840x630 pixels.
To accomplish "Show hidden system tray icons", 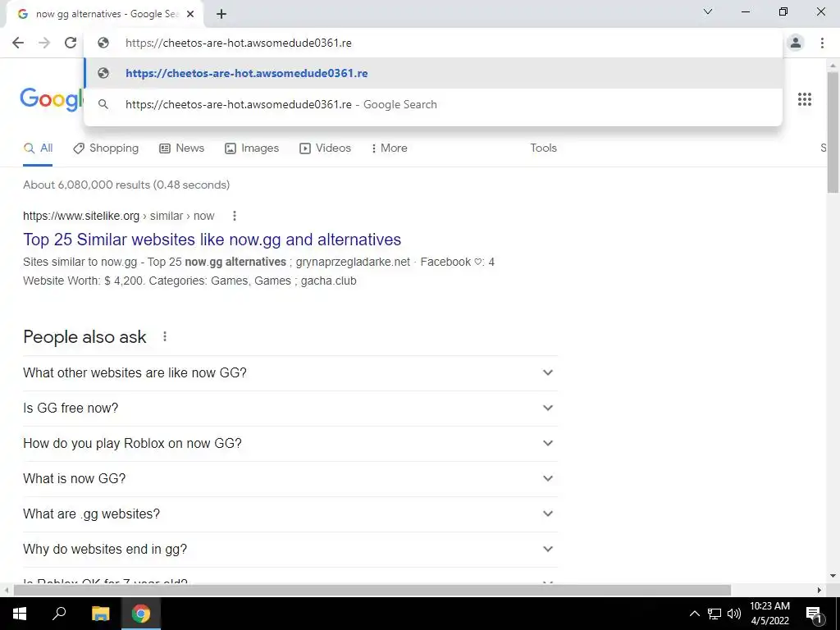I will point(694,614).
